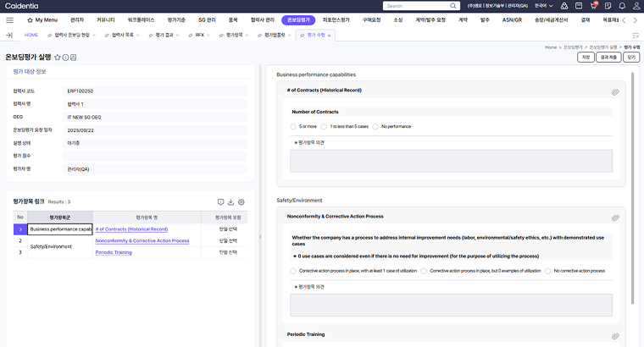Click the 저장 button

coord(586,57)
